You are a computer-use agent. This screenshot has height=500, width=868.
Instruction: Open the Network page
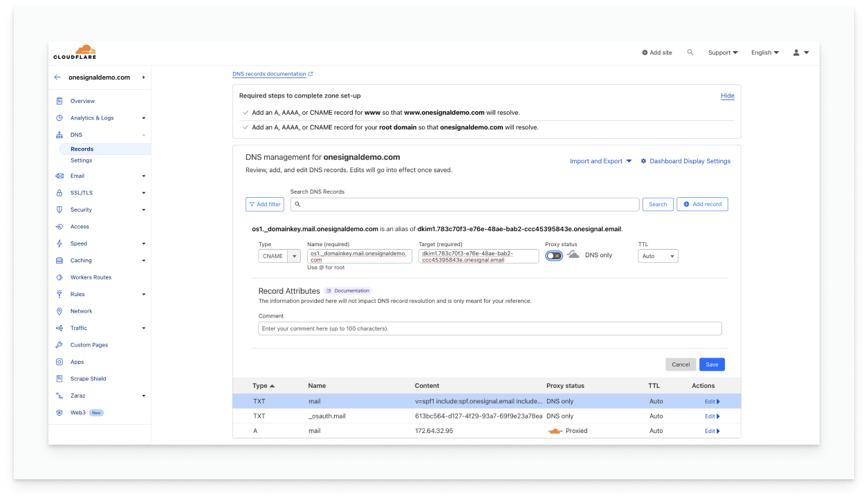(81, 311)
